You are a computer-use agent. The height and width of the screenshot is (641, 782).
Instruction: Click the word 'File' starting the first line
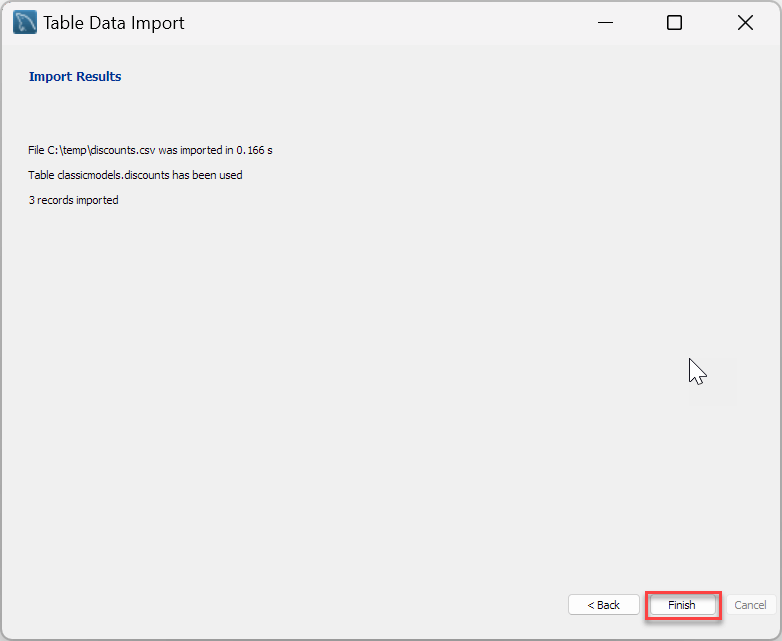click(36, 150)
